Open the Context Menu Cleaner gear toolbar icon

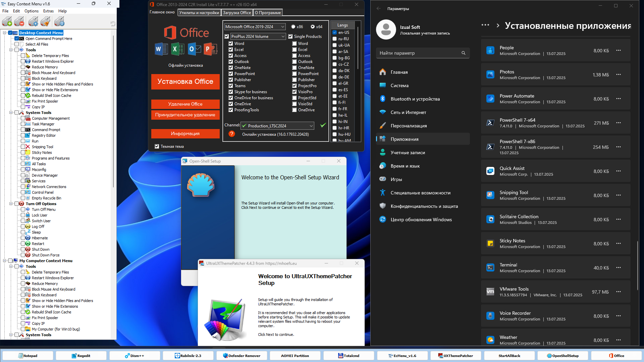33,22
